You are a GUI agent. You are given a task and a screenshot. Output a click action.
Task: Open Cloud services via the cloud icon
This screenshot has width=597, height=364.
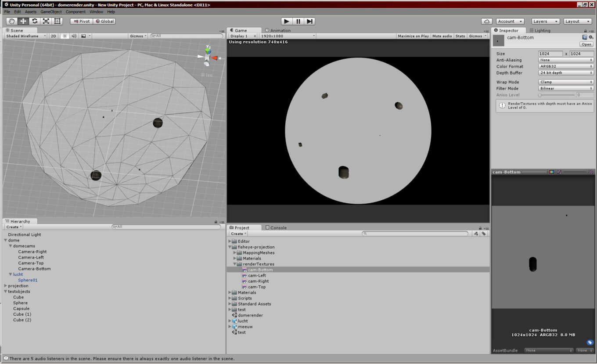(486, 21)
